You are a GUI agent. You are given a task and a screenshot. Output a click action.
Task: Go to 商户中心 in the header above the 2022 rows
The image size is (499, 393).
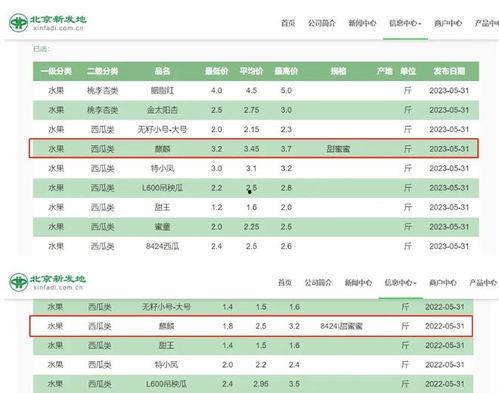(443, 283)
